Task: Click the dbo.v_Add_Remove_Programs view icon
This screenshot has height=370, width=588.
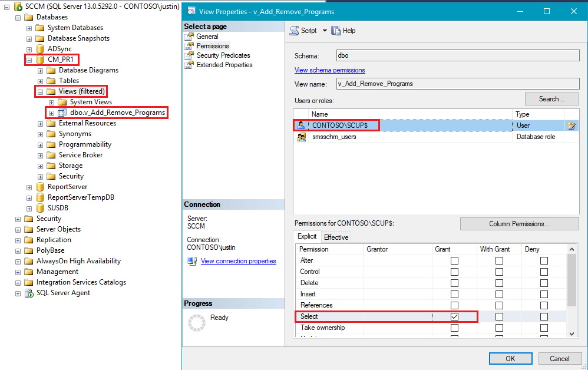Action: click(62, 113)
